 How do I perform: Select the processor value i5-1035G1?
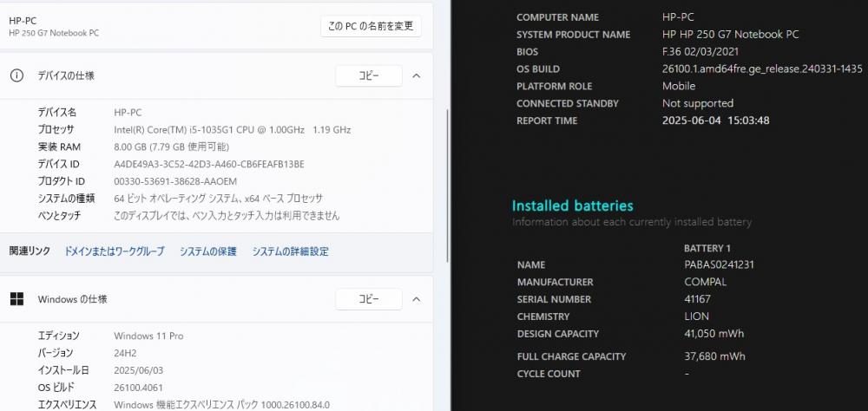(233, 130)
